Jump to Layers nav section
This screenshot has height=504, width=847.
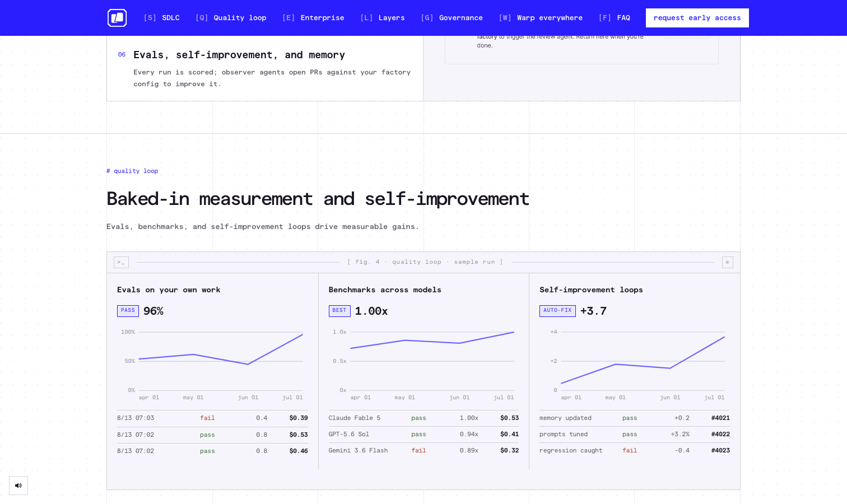pos(382,18)
